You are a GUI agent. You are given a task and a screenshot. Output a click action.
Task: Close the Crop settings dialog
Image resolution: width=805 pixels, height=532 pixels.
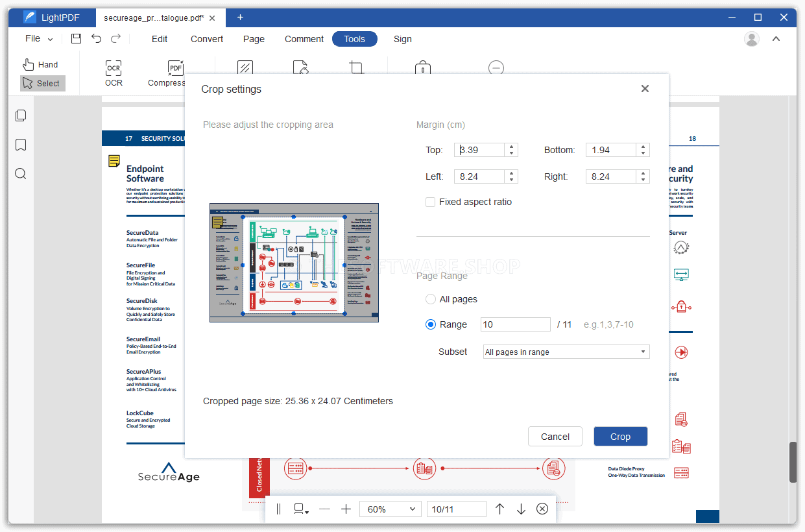point(645,89)
